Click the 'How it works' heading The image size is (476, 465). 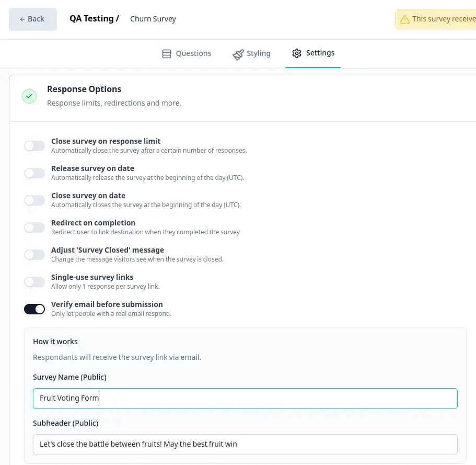(55, 342)
